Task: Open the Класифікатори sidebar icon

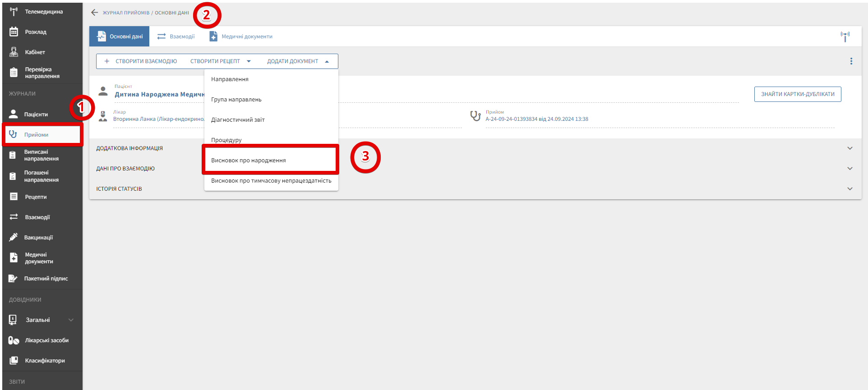Action: pos(14,361)
